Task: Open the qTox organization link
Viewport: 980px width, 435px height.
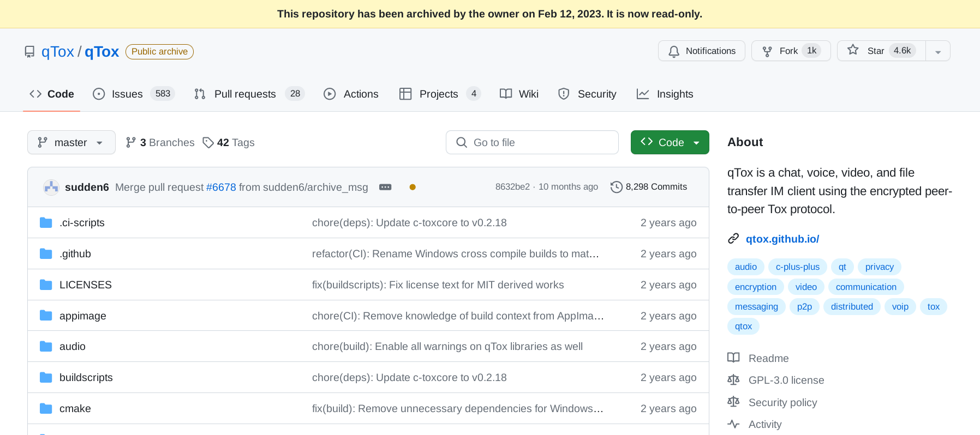Action: (x=58, y=52)
